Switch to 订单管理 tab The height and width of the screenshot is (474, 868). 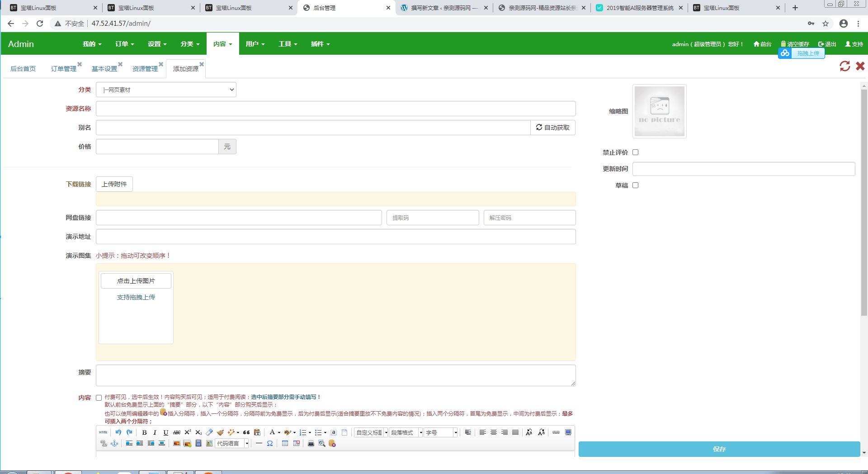(x=64, y=69)
